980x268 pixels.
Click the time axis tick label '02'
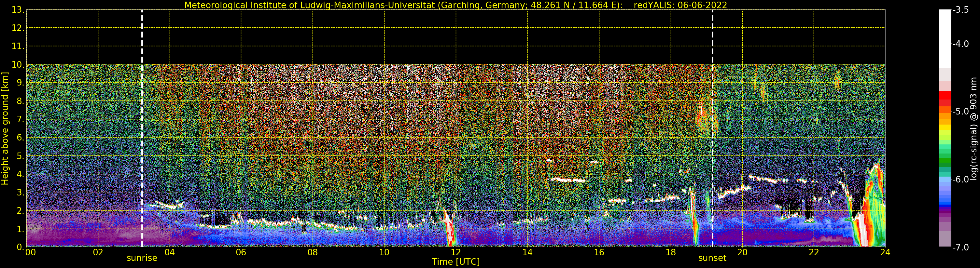[98, 252]
